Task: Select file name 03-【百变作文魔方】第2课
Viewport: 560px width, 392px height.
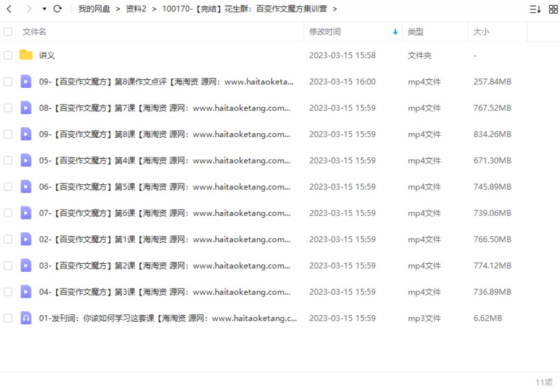Action: click(x=165, y=265)
